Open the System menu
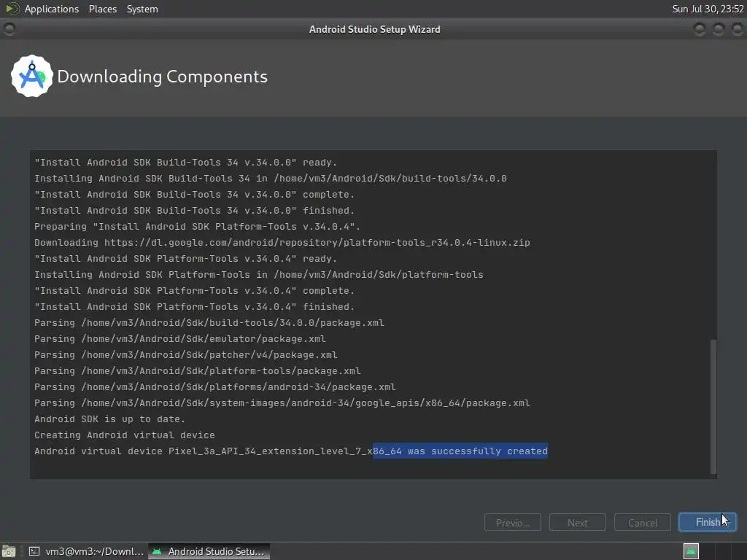 [x=142, y=9]
